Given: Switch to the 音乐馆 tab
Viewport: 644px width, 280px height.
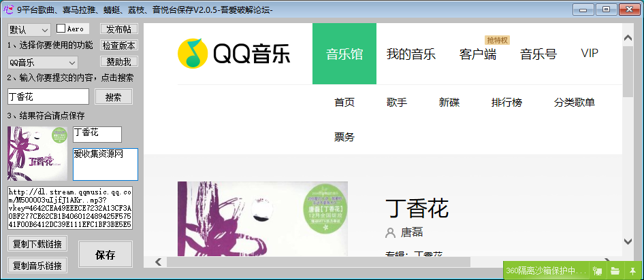Looking at the screenshot, I should click(x=344, y=54).
